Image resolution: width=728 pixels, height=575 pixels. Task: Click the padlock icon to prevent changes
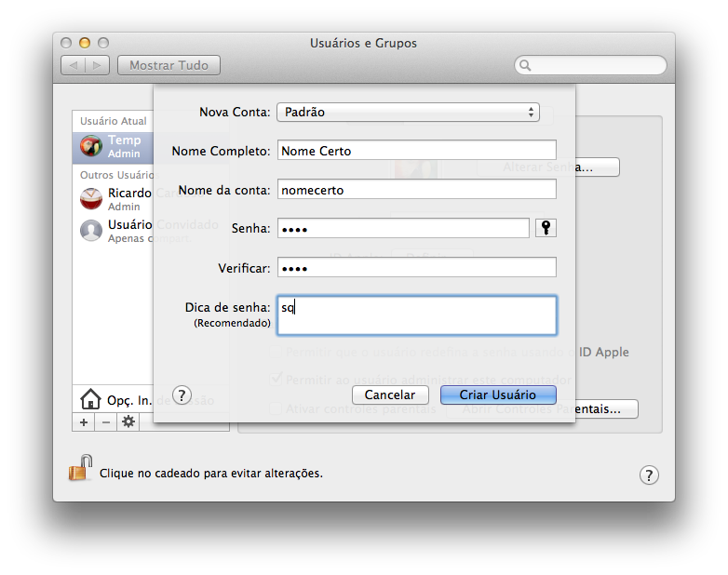click(x=80, y=467)
